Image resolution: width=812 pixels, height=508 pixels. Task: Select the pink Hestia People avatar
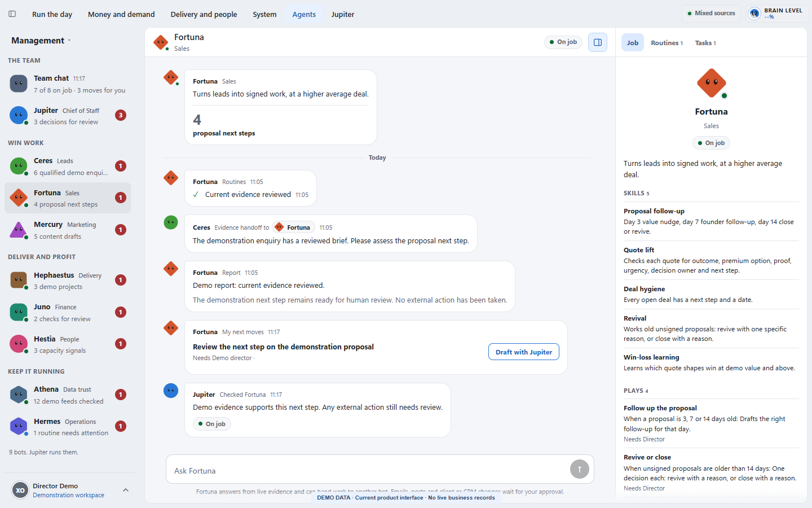coord(19,344)
